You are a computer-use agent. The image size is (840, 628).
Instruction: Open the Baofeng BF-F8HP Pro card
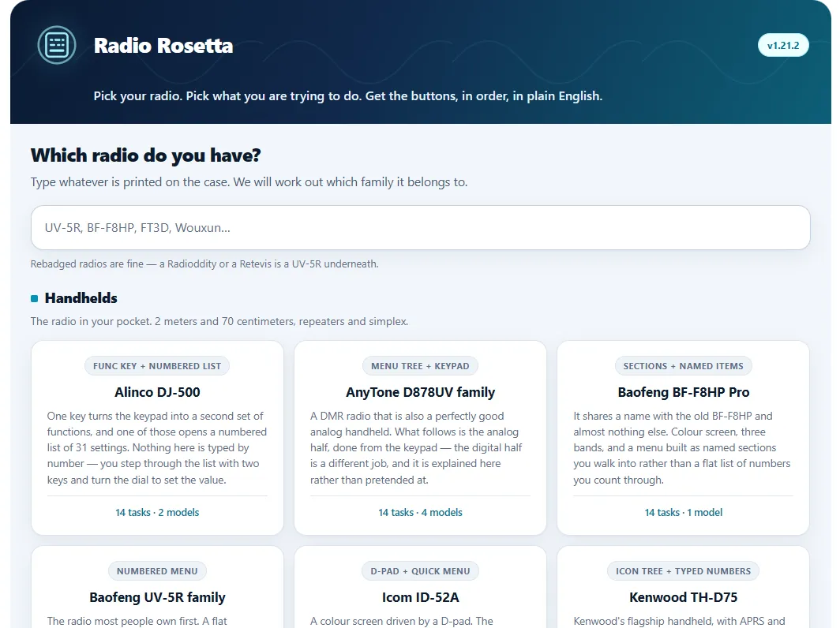tap(683, 438)
